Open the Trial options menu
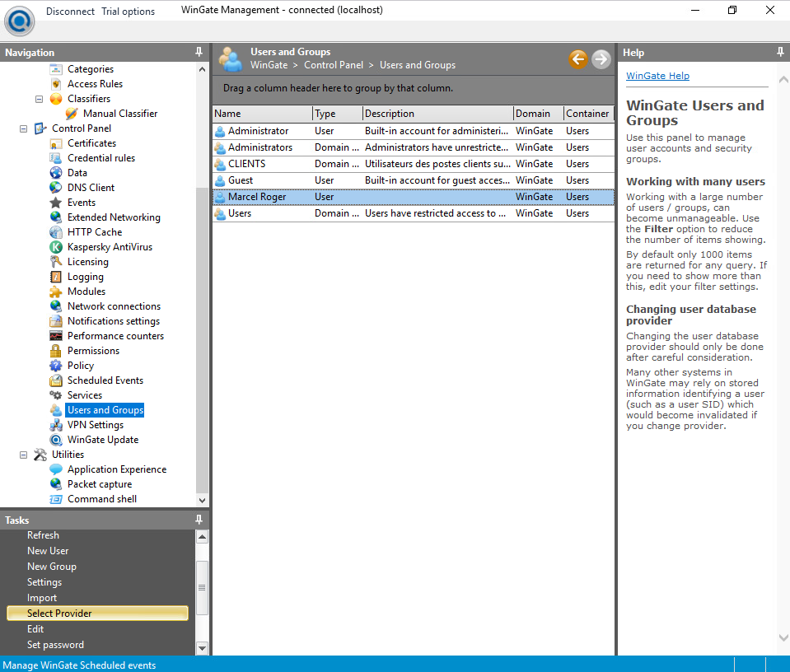Image resolution: width=790 pixels, height=672 pixels. coord(128,12)
